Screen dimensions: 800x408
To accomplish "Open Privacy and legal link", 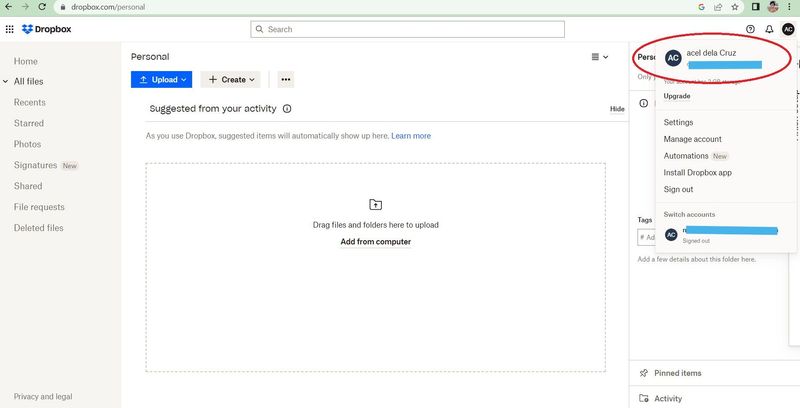I will 43,397.
